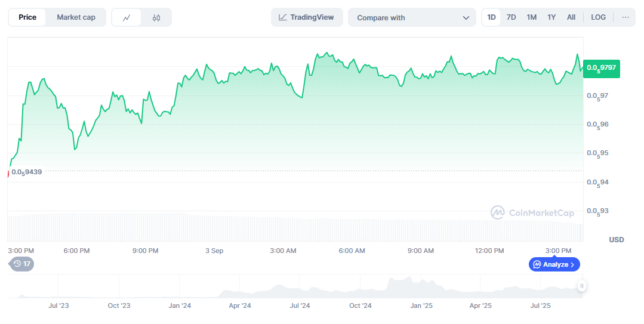The width and height of the screenshot is (644, 324).
Task: Click the 12:00 PM axis label
Action: [x=489, y=251]
